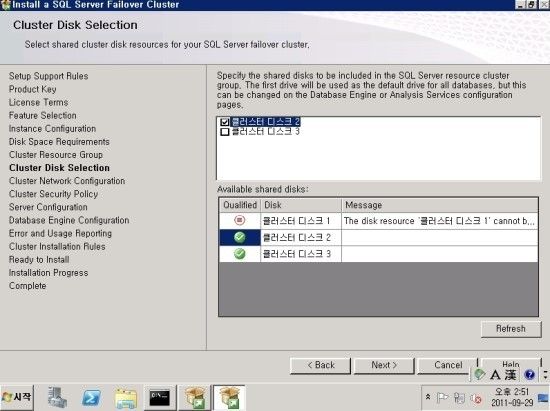Select the Cluster Installation Rules step
Image resolution: width=550 pixels, height=411 pixels.
tap(57, 247)
